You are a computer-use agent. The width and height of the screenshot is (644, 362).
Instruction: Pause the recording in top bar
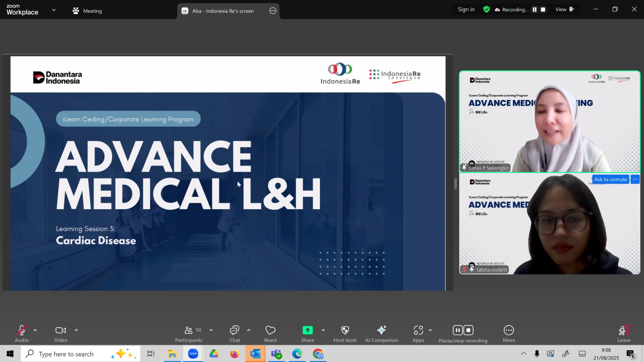click(x=535, y=10)
